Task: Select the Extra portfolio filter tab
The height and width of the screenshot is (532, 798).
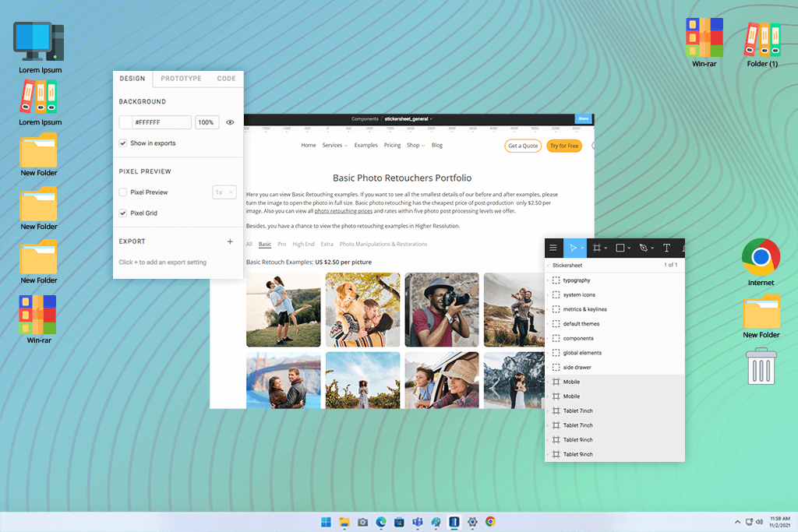Action: [x=327, y=244]
